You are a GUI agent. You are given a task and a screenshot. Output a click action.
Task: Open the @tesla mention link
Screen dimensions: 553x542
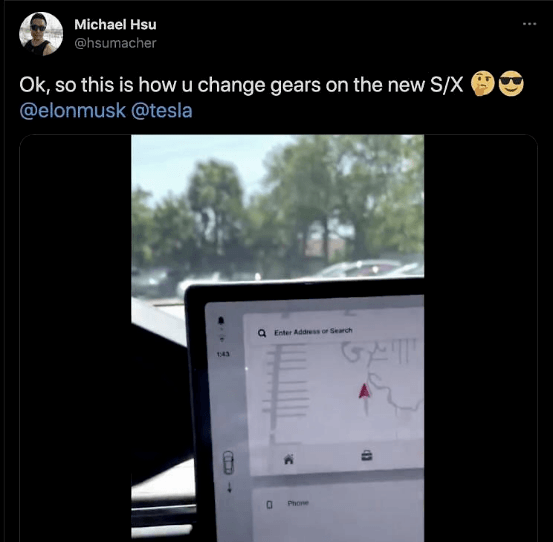click(162, 110)
